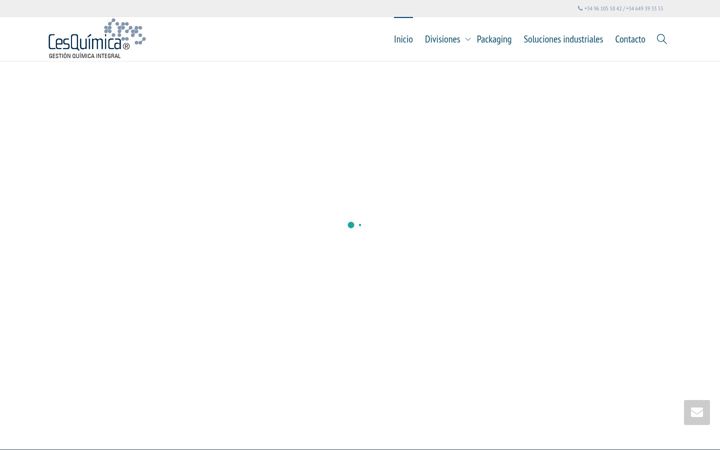Click the phone icon in top bar
This screenshot has width=720, height=450.
[x=580, y=8]
